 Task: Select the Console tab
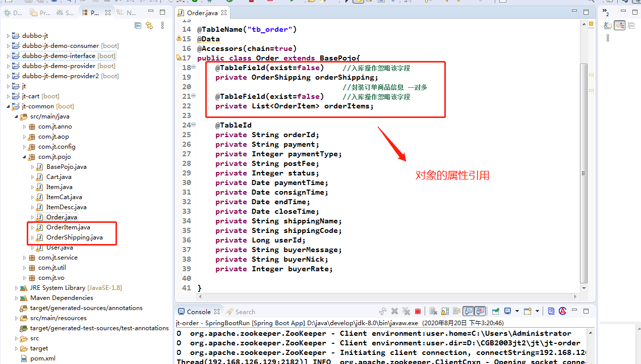pos(198,312)
